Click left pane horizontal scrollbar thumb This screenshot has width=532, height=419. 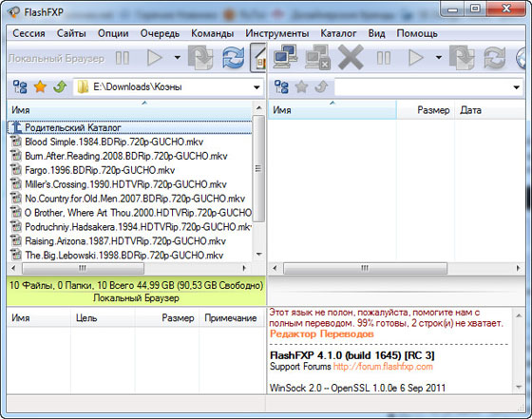83,268
